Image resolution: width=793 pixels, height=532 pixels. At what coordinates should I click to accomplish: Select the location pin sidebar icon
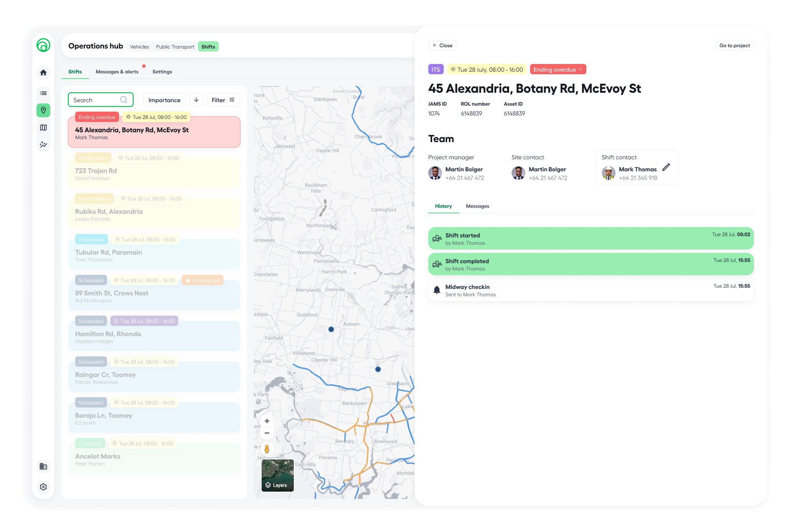[x=43, y=110]
